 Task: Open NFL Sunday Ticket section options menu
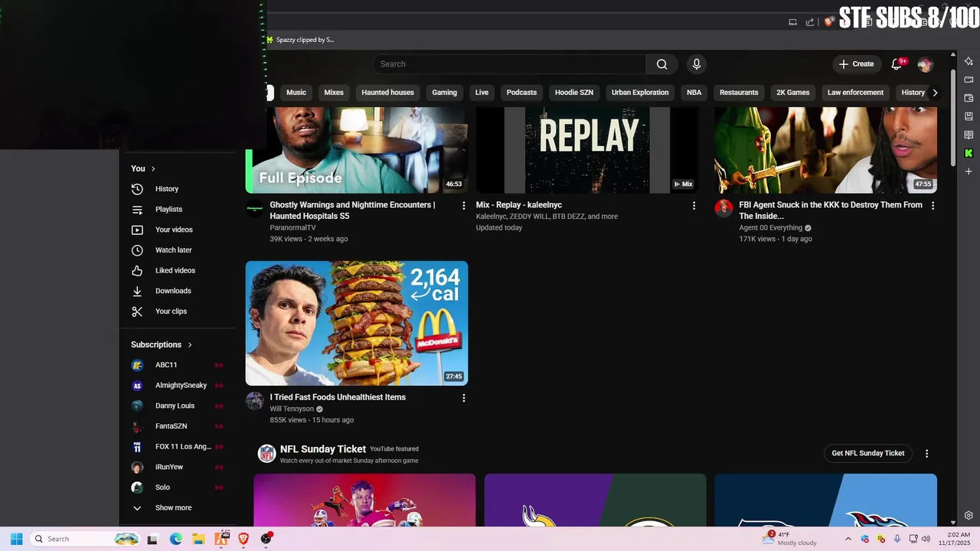click(x=926, y=454)
